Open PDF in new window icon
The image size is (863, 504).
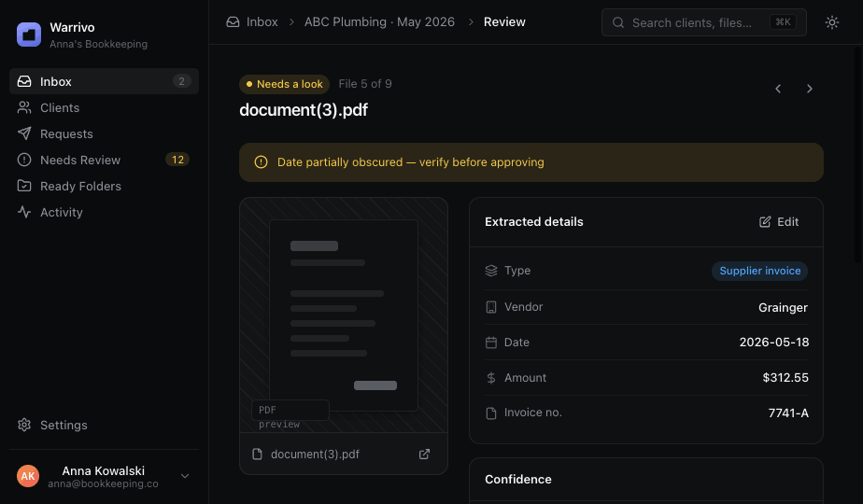424,454
